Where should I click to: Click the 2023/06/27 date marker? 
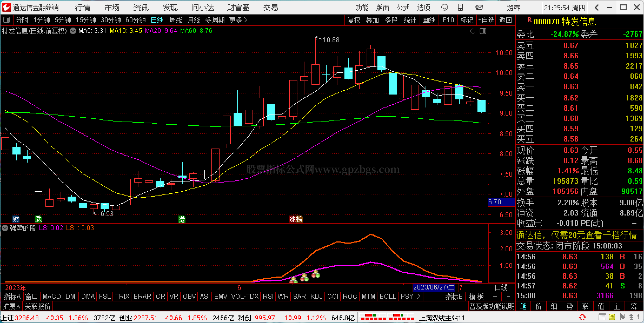point(434,287)
